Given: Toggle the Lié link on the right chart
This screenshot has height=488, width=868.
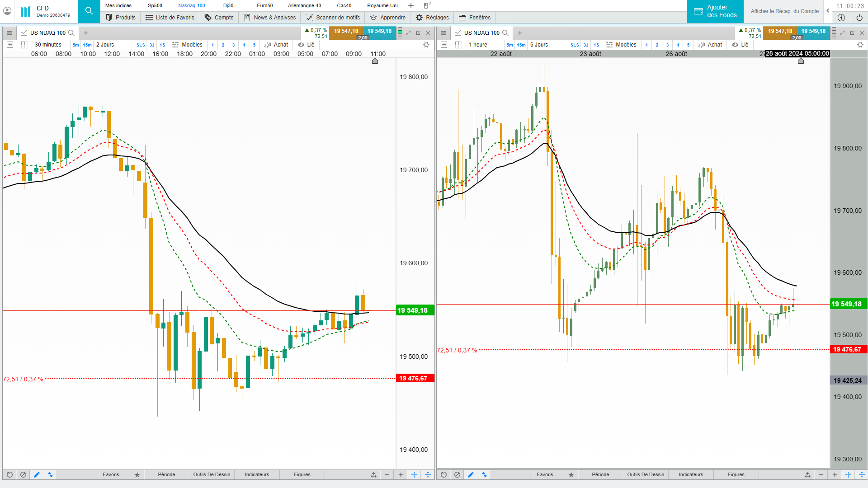Looking at the screenshot, I should click(x=740, y=45).
